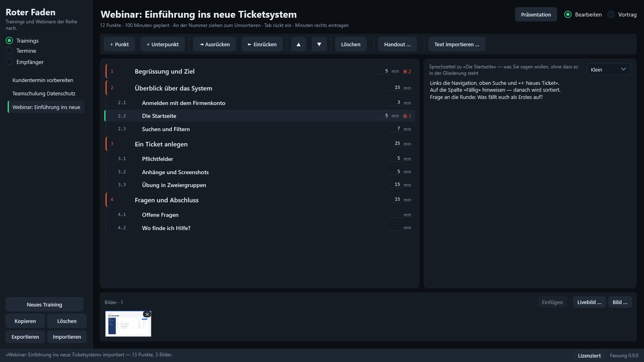Click minutes field of Offene Fragen
The width and height of the screenshot is (644, 362).
pos(395,215)
